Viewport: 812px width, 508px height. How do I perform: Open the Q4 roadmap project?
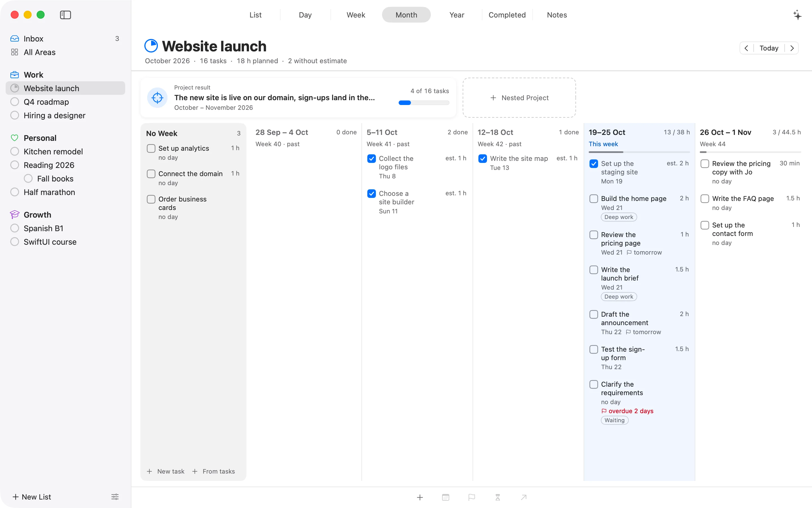click(65, 102)
